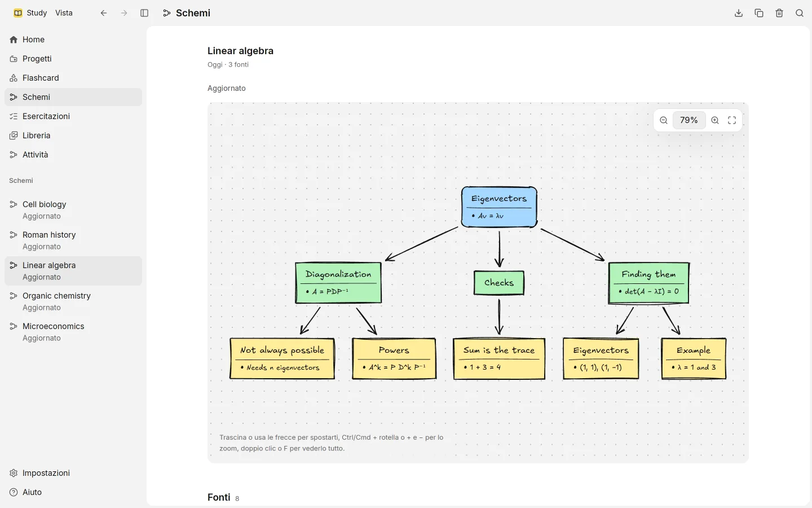The height and width of the screenshot is (508, 812).
Task: Click the Aiuto question mark icon
Action: coord(14,492)
